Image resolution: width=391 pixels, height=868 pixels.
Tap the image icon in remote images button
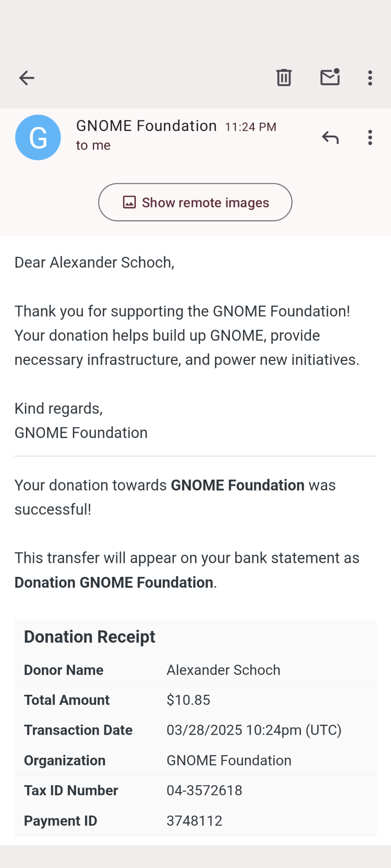pyautogui.click(x=129, y=202)
